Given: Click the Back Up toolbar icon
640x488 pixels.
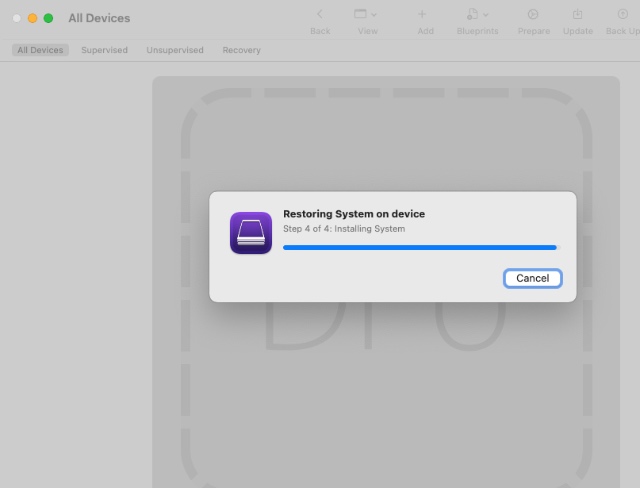Looking at the screenshot, I should click(622, 14).
